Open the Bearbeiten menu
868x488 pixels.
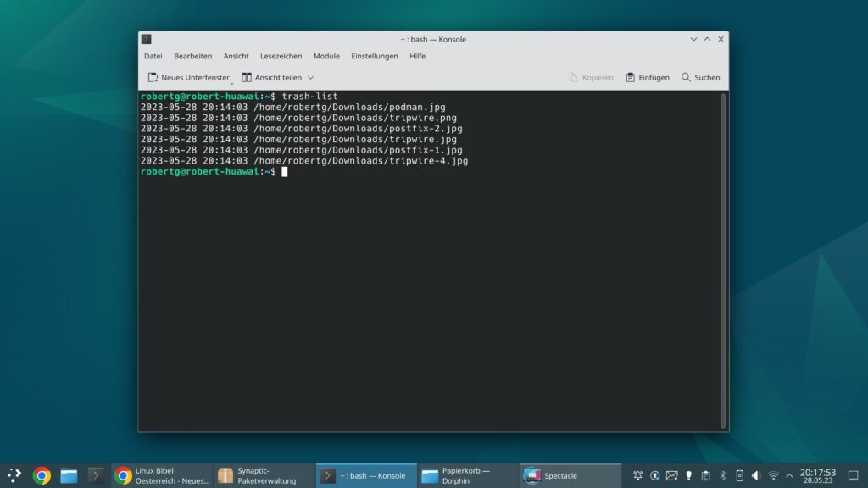192,56
